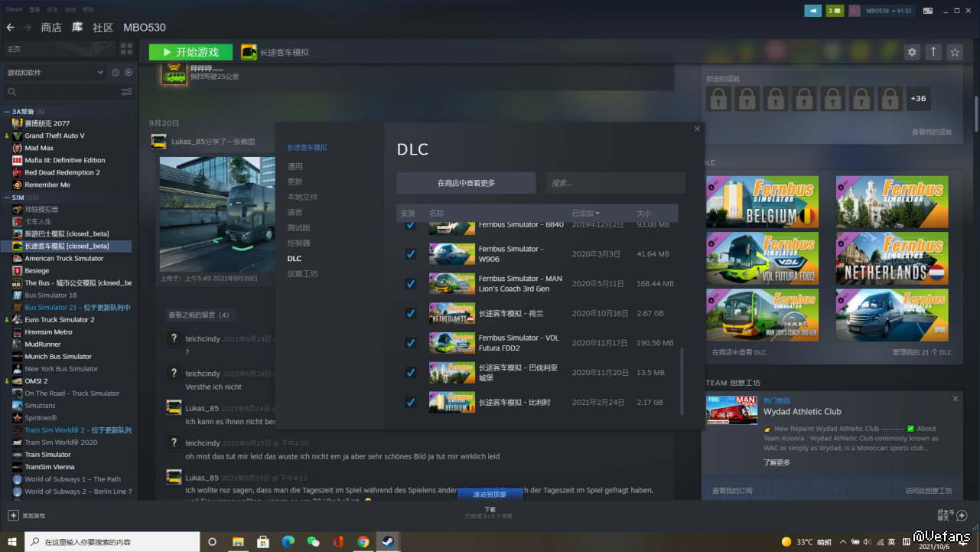Uncheck install for MAN Lion's Coach 3rd Gen
Viewport: 980px width, 552px height.
[411, 283]
